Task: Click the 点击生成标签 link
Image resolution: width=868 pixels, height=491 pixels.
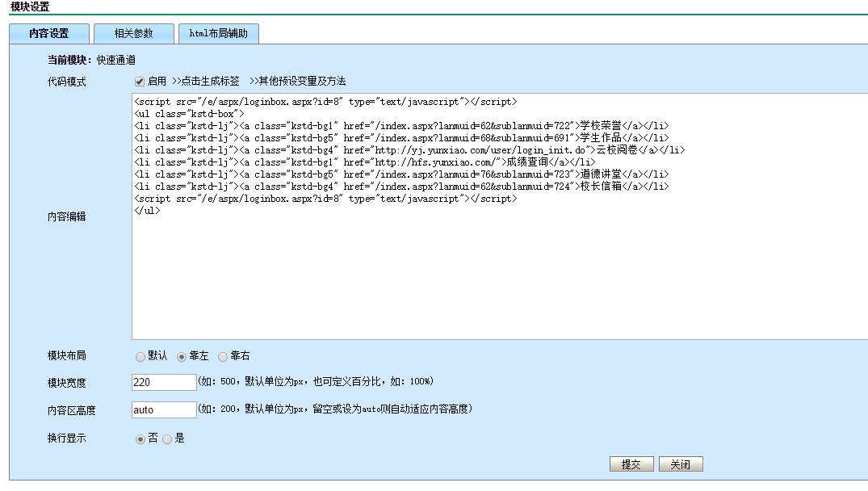Action: pyautogui.click(x=206, y=82)
